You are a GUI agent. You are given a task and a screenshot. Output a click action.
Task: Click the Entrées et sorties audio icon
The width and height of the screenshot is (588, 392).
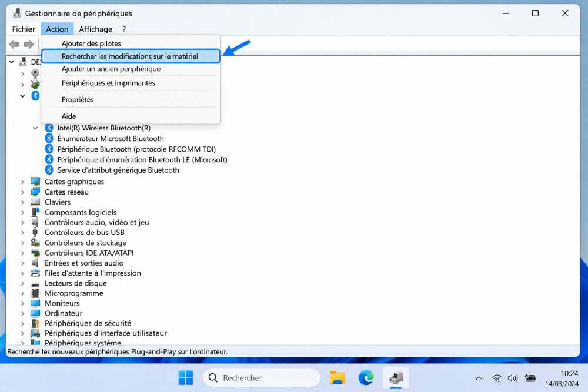[x=35, y=263]
